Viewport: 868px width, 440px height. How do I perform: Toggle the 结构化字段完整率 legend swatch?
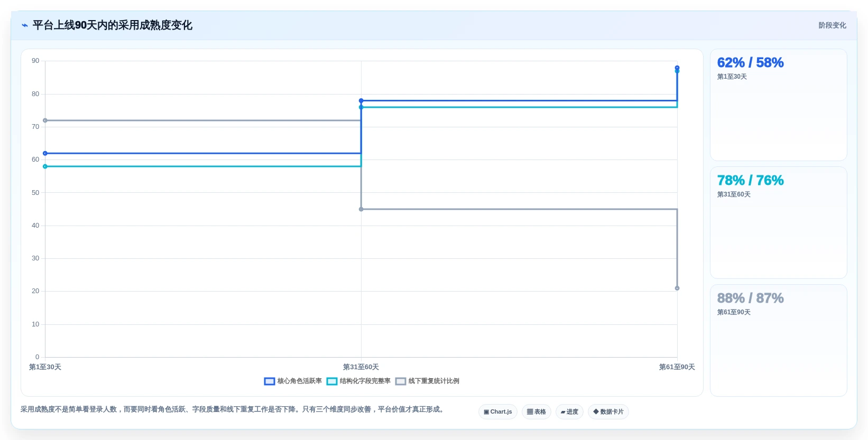click(x=332, y=381)
